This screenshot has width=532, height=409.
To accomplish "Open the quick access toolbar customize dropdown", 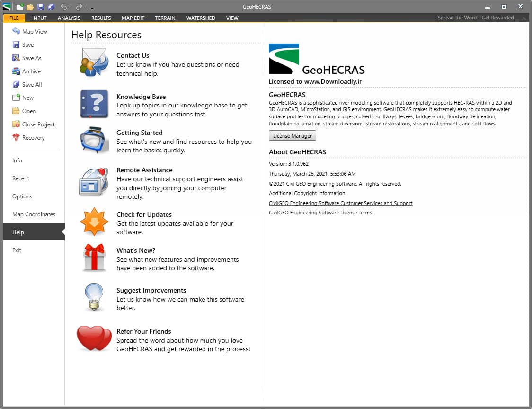I will tap(92, 8).
